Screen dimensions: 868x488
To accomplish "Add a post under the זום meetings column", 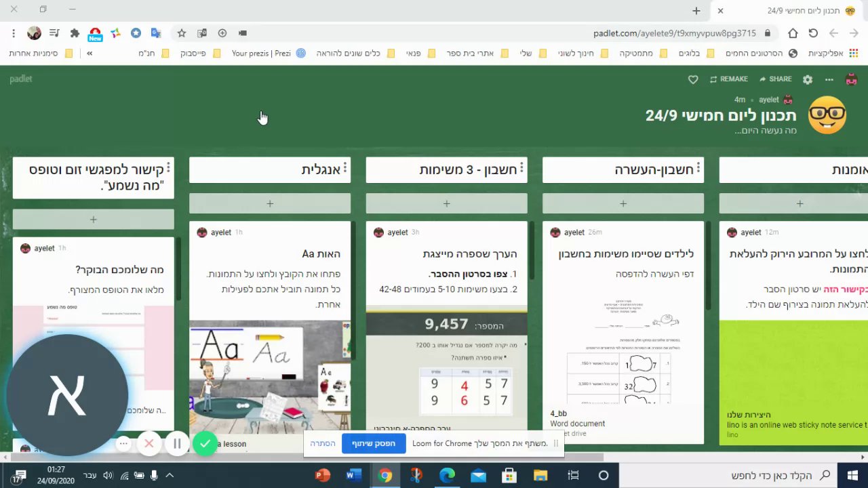I will tap(94, 219).
